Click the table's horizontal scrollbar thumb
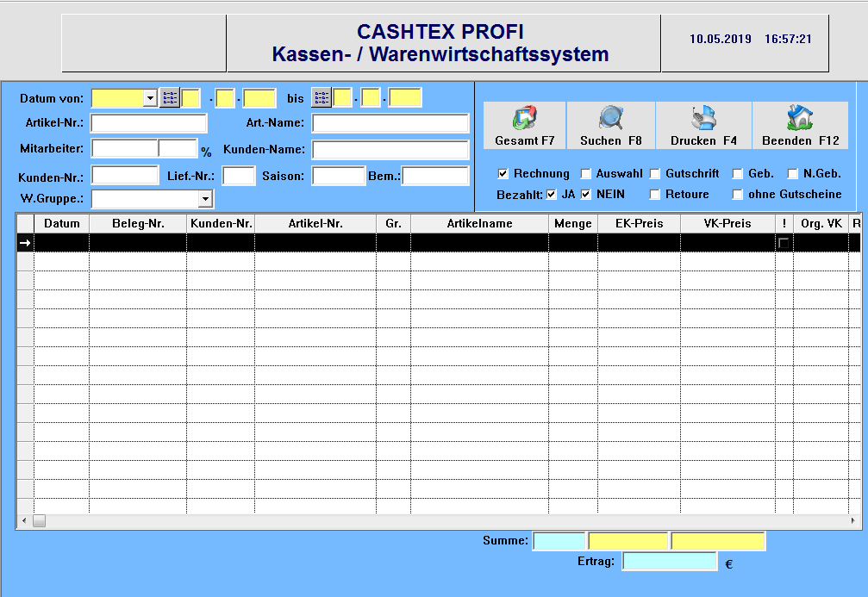 40,520
